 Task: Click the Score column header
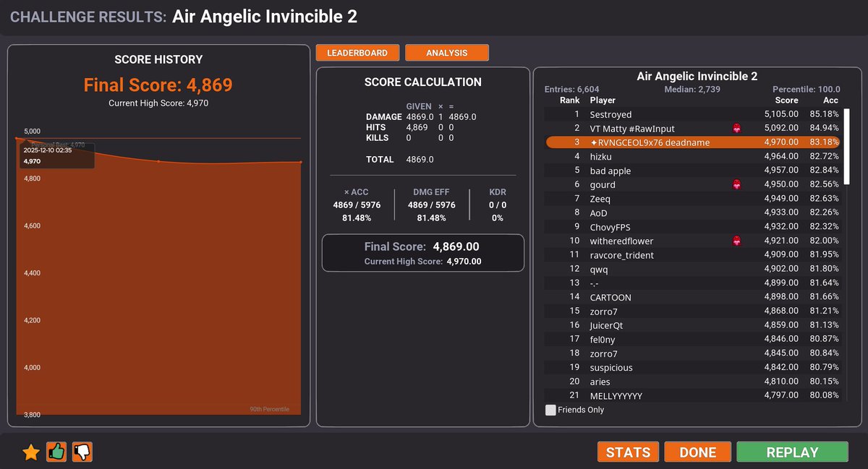[786, 100]
